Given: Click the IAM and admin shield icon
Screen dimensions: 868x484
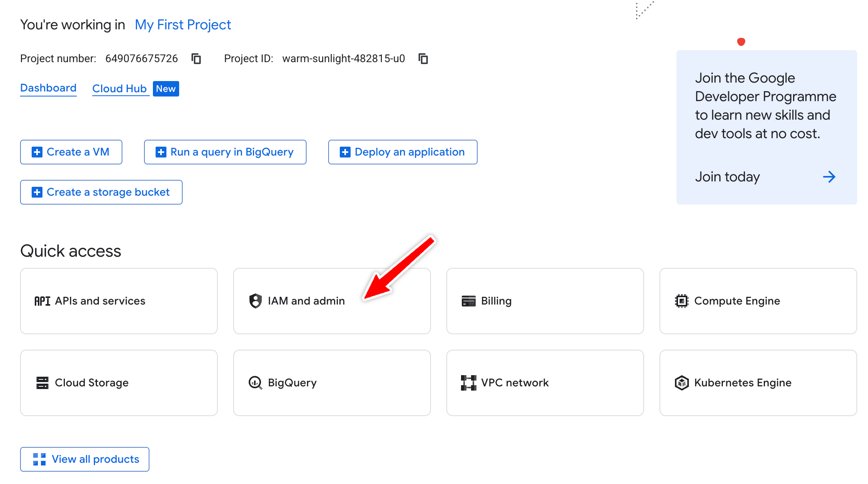Looking at the screenshot, I should 255,301.
